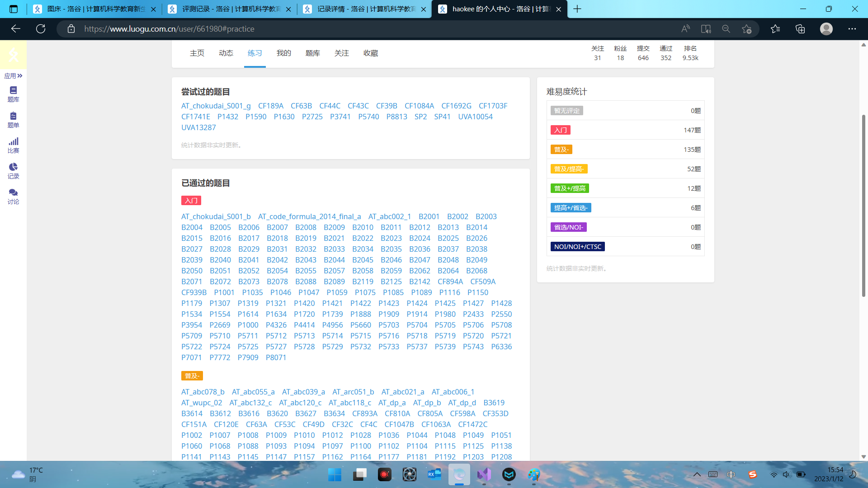Screen dimensions: 868x488
Task: Open problem link CF189A
Action: click(270, 106)
